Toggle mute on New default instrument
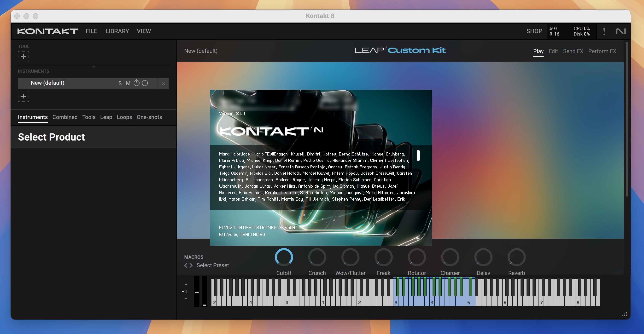644x334 pixels. click(x=128, y=83)
